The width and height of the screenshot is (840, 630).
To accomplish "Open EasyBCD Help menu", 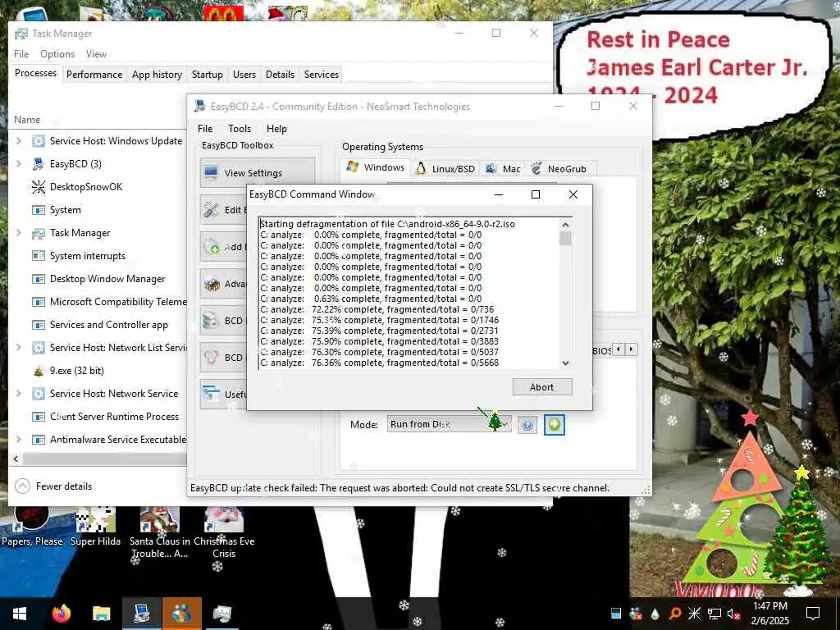I will point(276,129).
